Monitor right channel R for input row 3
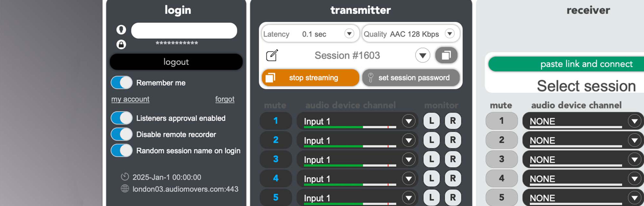Viewport: 644px width, 206px height. [x=453, y=159]
